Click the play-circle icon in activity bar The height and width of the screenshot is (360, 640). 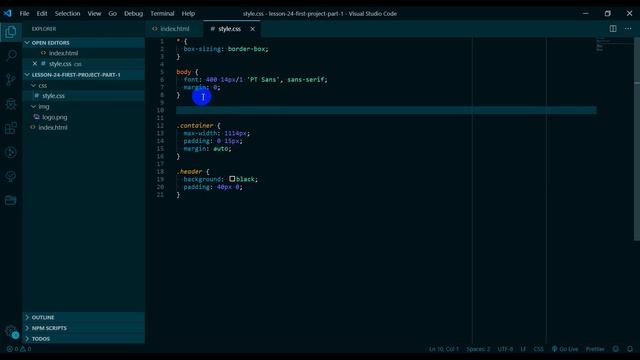[11, 152]
